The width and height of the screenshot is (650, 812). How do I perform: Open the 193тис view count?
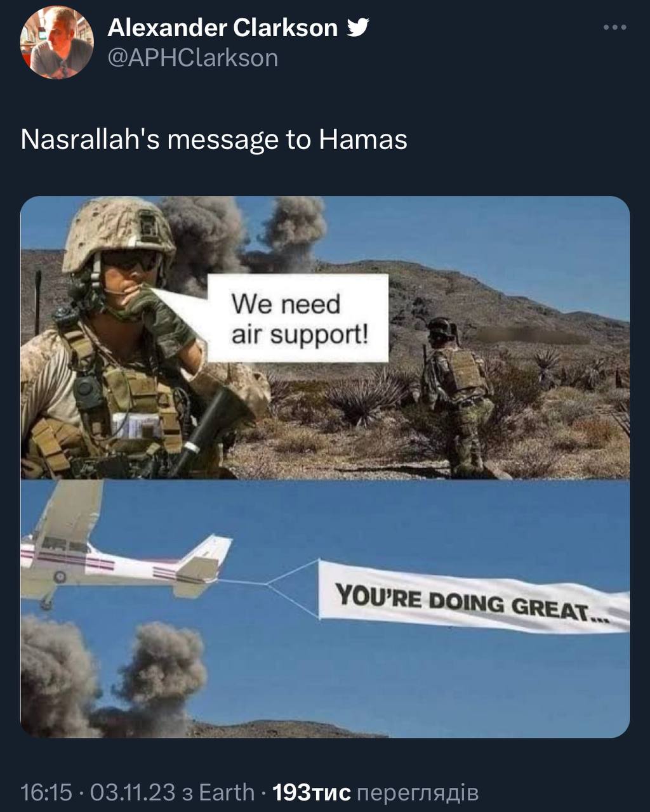tap(311, 792)
